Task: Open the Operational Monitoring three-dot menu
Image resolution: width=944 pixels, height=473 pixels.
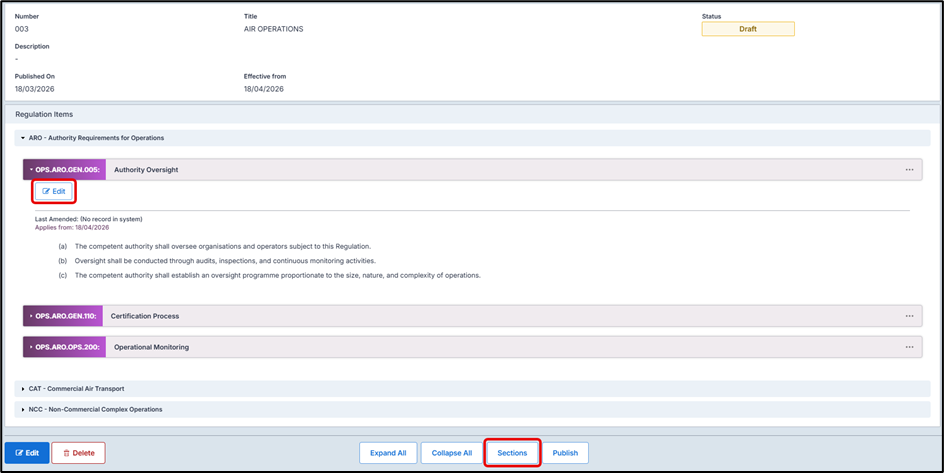Action: pos(909,347)
